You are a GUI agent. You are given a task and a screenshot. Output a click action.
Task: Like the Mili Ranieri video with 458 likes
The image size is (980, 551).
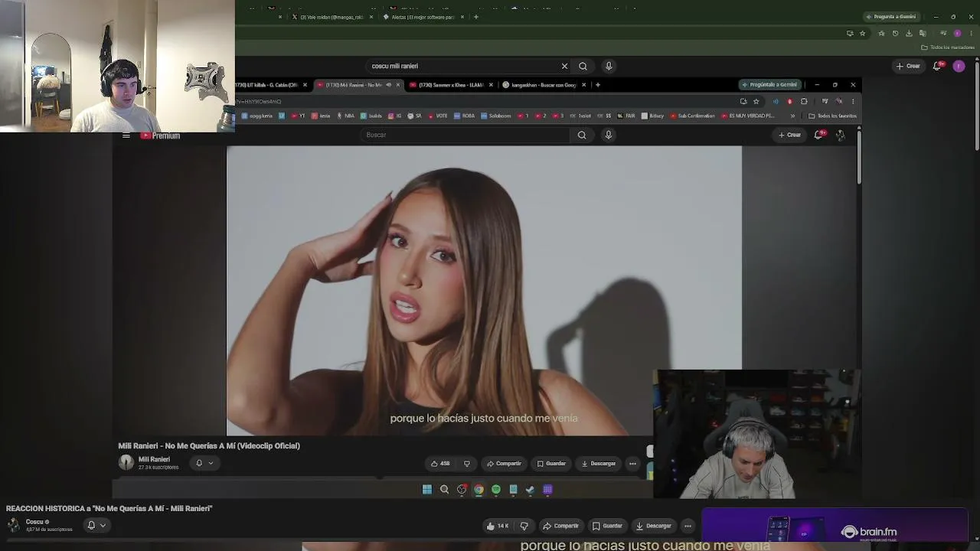(440, 463)
